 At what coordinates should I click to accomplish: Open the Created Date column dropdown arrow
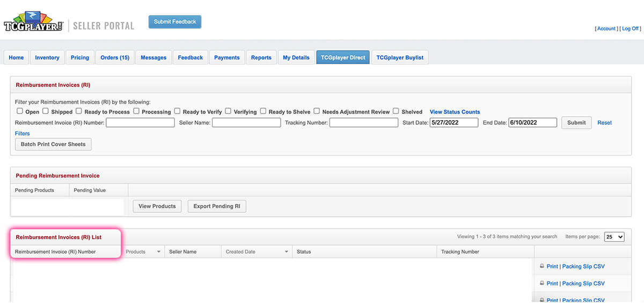[x=287, y=252]
